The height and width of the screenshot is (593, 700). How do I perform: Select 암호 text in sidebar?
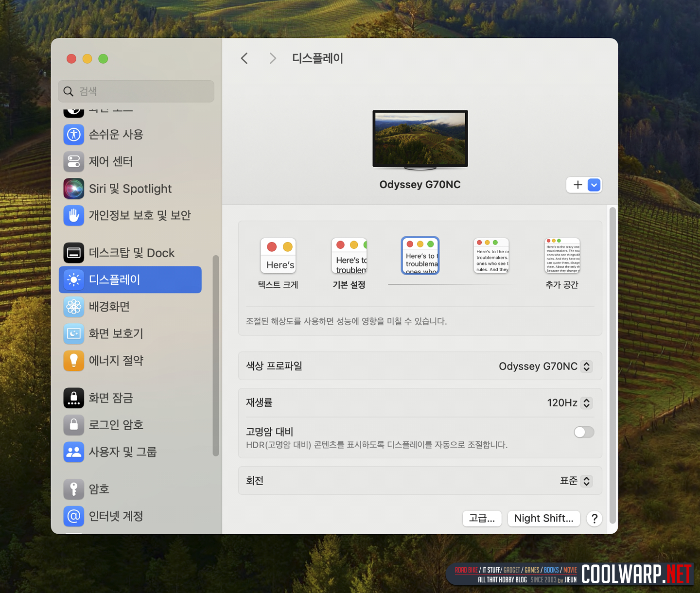(x=99, y=489)
